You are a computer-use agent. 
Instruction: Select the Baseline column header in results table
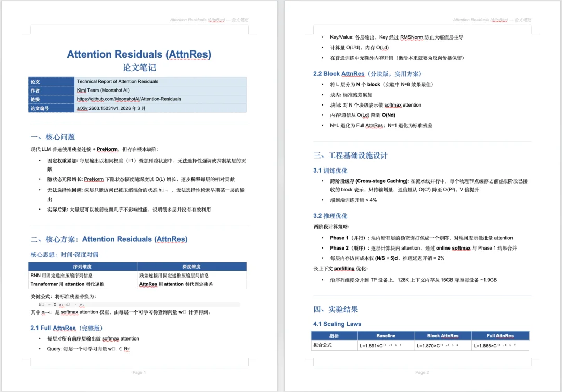[x=386, y=335]
